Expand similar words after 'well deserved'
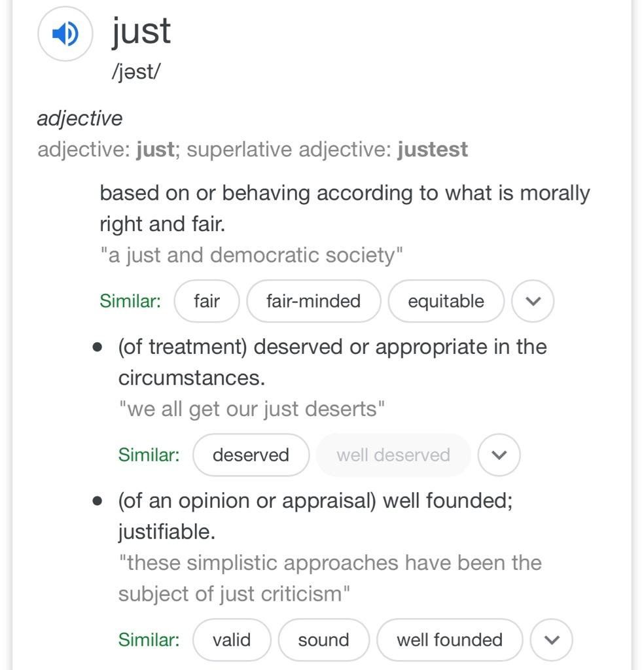The height and width of the screenshot is (670, 644). 499,455
